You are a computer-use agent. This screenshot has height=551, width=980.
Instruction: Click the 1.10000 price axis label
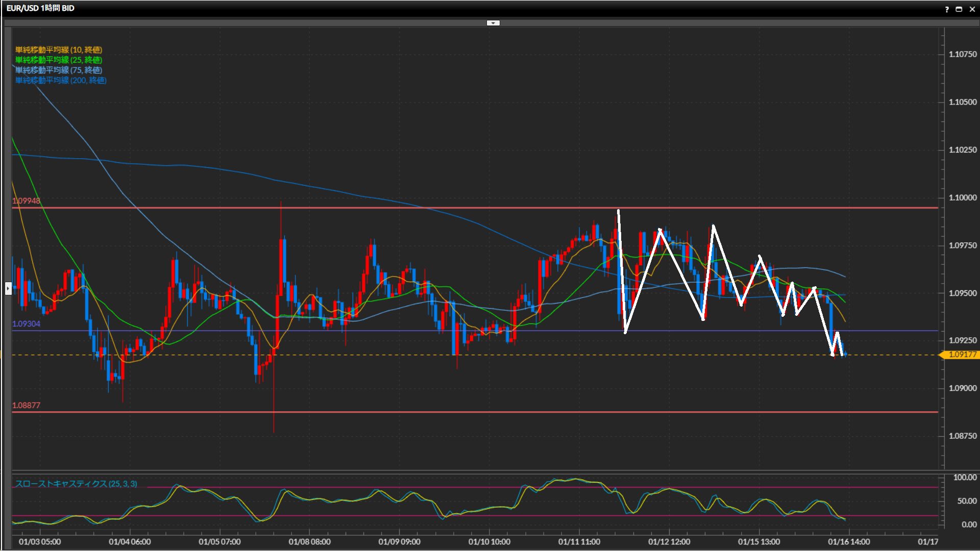[x=962, y=197]
